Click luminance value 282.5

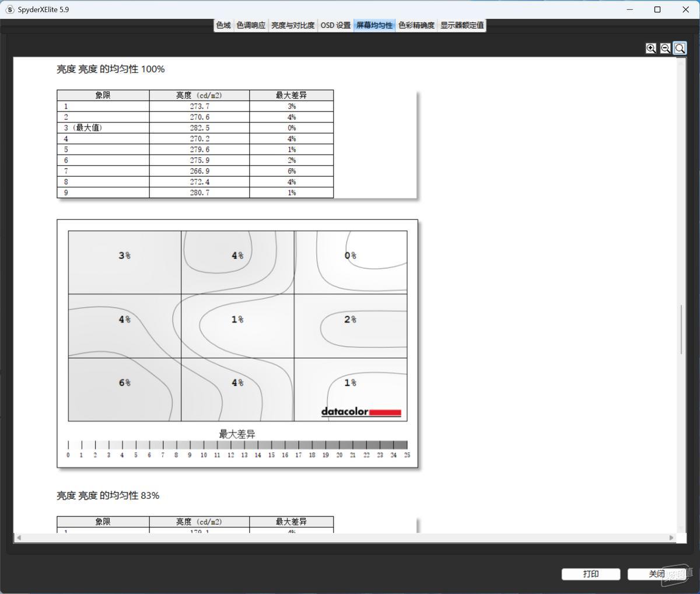pyautogui.click(x=199, y=128)
